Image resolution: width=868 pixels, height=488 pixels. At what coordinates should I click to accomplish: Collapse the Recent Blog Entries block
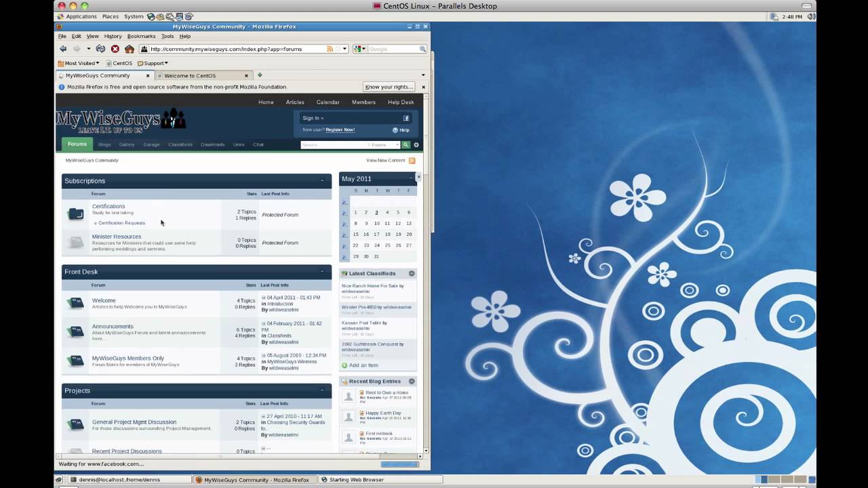412,381
